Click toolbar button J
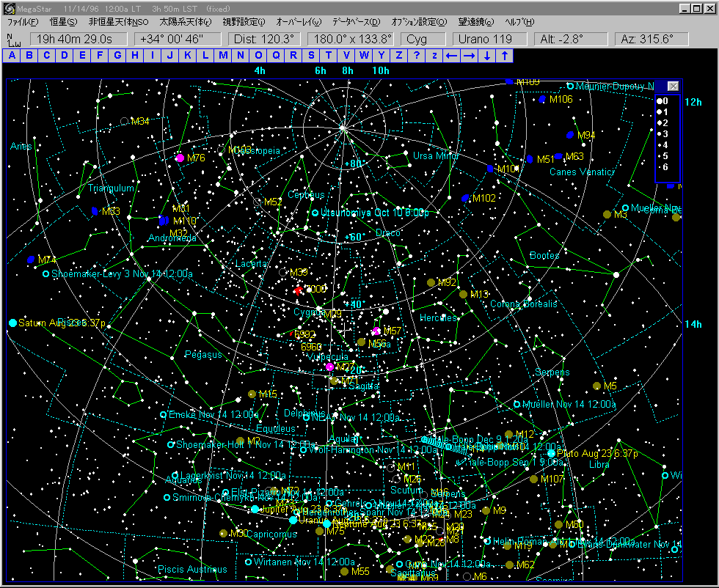The image size is (719, 588). tap(170, 56)
